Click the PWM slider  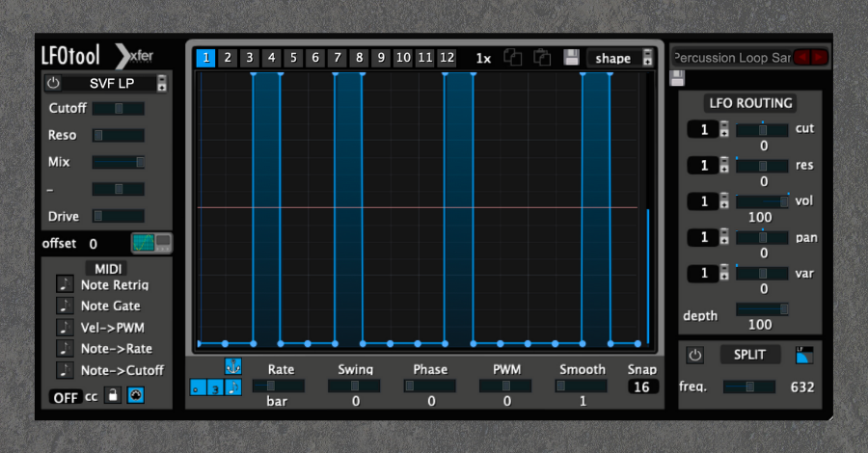tap(505, 386)
